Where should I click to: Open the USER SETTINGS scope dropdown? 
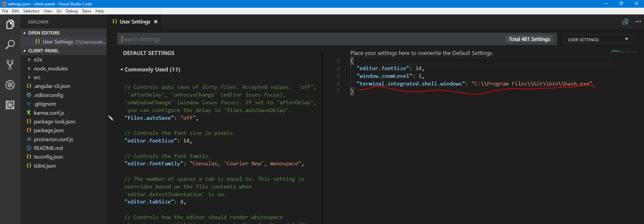(x=598, y=39)
